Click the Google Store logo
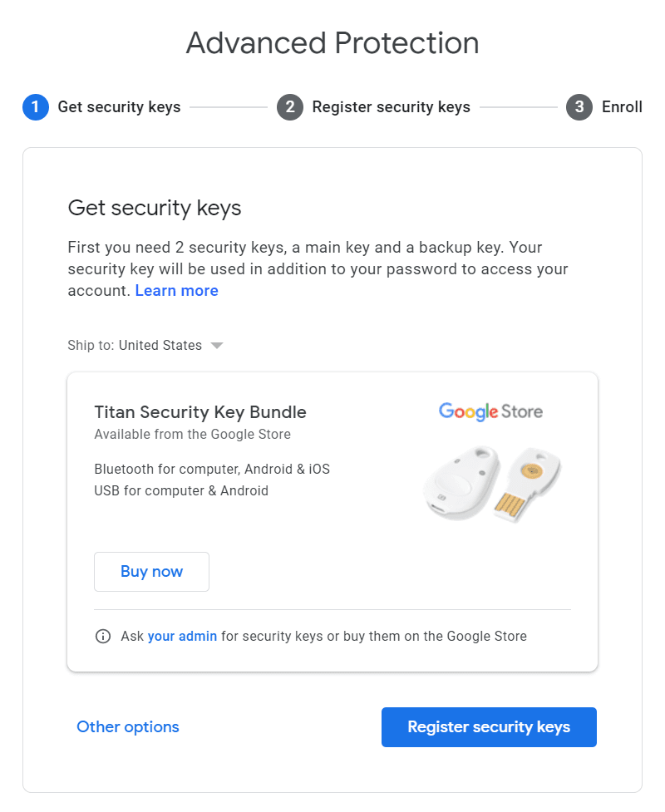 pos(490,411)
